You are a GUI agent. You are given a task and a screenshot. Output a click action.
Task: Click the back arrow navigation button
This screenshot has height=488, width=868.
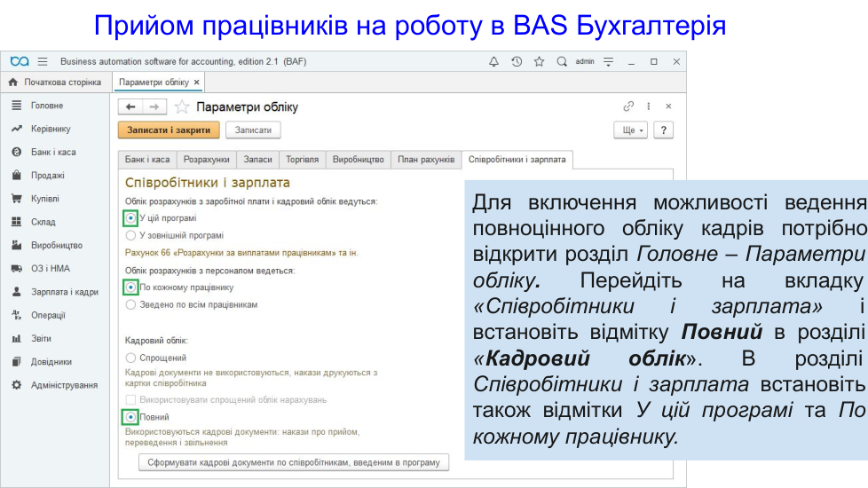[x=130, y=106]
